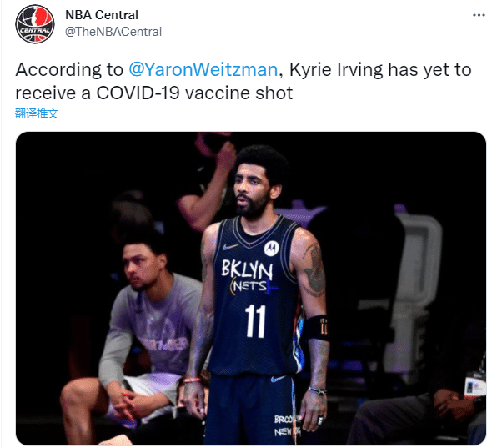Open the @TheNBACentral handle link
Image resolution: width=487 pixels, height=448 pixels.
(113, 32)
